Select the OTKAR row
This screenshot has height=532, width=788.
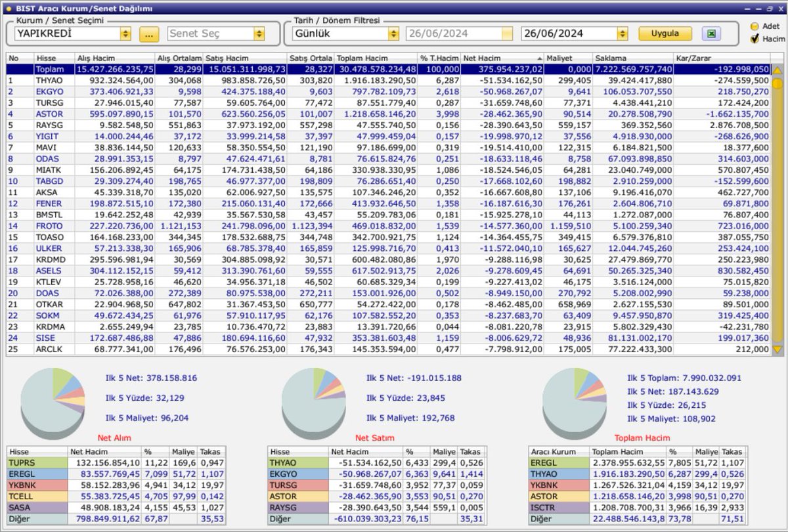pyautogui.click(x=388, y=304)
